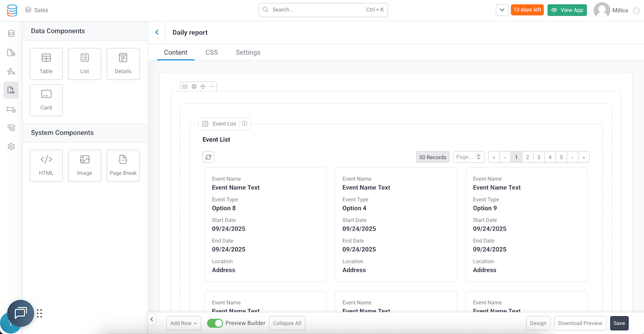This screenshot has height=334, width=644.
Task: Click the settings gear in left sidebar
Action: [x=11, y=146]
